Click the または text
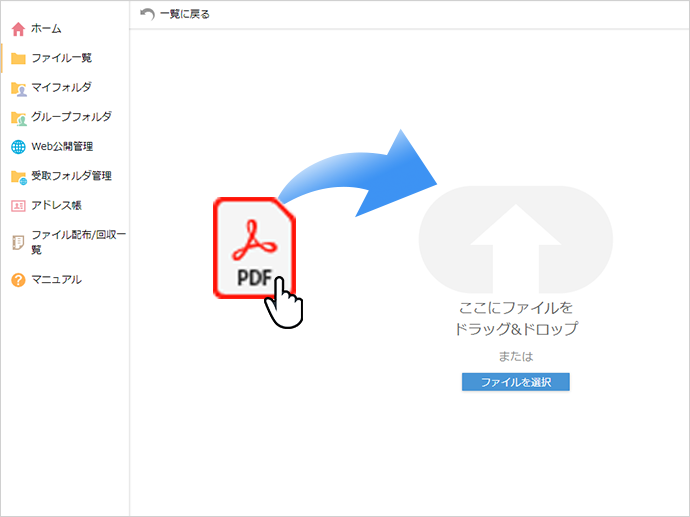 pyautogui.click(x=516, y=356)
